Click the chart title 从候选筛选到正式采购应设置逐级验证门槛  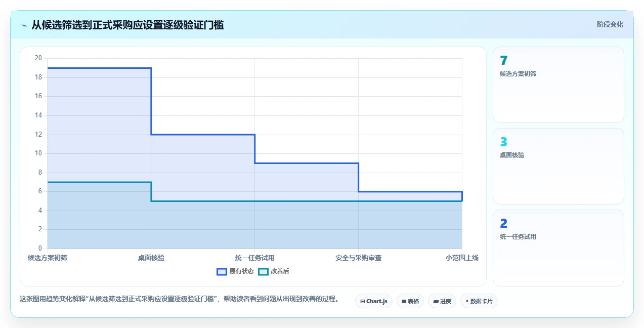click(127, 25)
